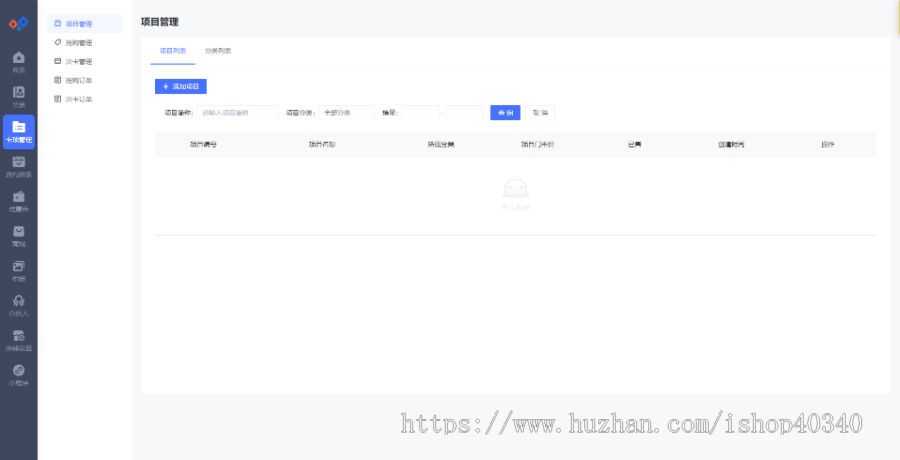Screen dimensions: 900x460
Task: Expand the 全部分类 category dropdown
Action: coord(347,113)
